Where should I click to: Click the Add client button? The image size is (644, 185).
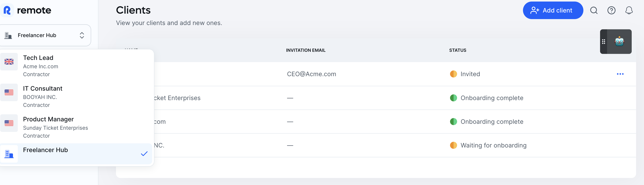tap(553, 10)
